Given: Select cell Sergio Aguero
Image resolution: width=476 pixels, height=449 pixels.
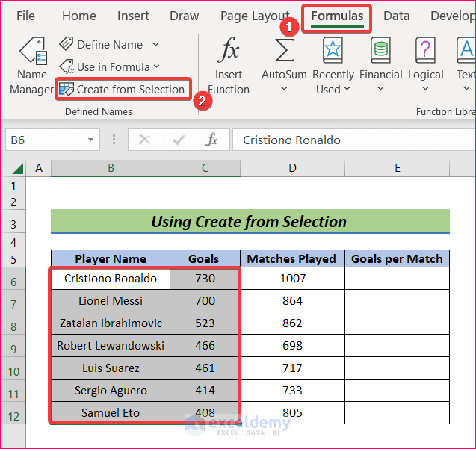Looking at the screenshot, I should click(x=111, y=391).
